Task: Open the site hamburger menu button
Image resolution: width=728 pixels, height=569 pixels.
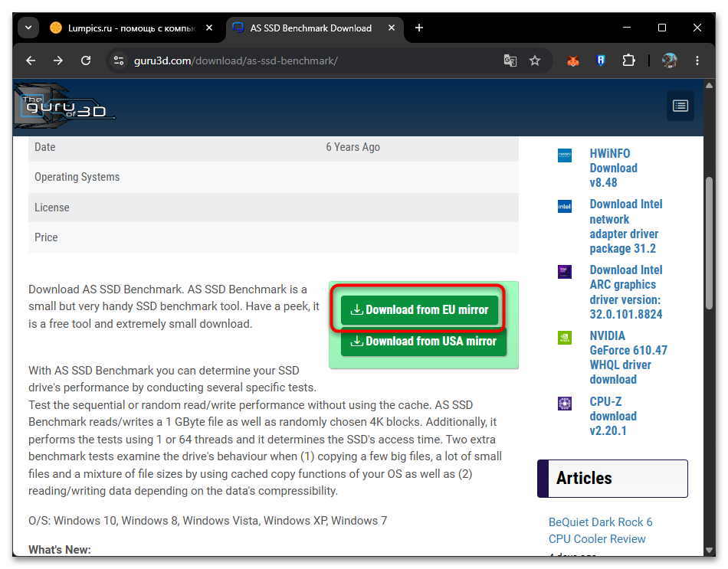Action: pyautogui.click(x=680, y=106)
